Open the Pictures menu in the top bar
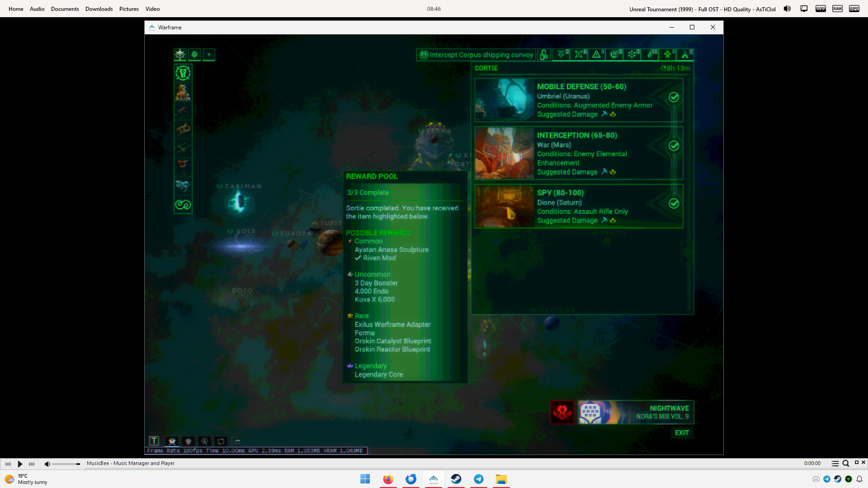This screenshot has width=868, height=488. pos(129,9)
